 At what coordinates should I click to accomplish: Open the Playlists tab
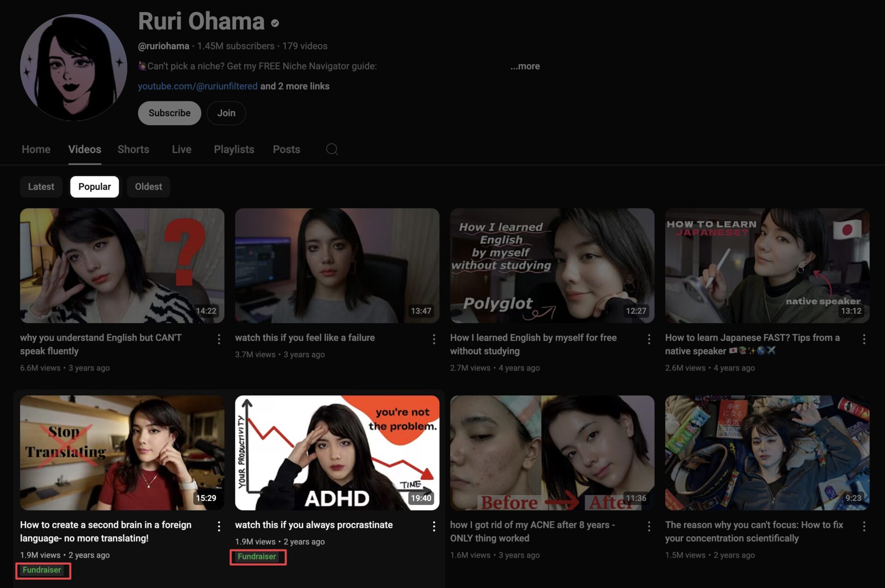coord(234,149)
